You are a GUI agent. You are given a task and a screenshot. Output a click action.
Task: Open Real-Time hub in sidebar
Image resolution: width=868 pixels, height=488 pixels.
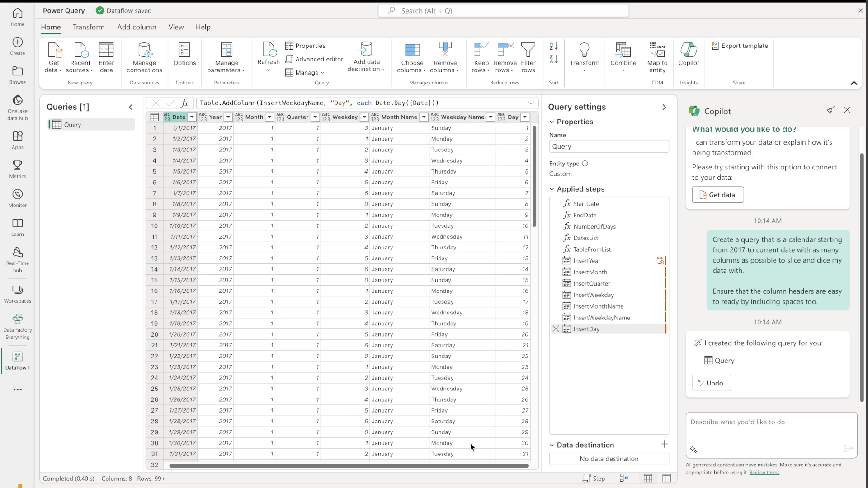[x=18, y=259]
